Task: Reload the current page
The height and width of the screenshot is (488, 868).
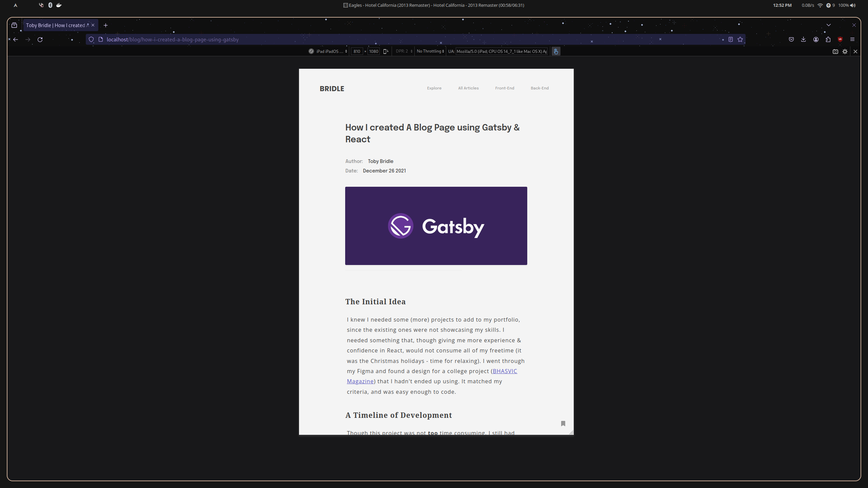Action: point(40,40)
